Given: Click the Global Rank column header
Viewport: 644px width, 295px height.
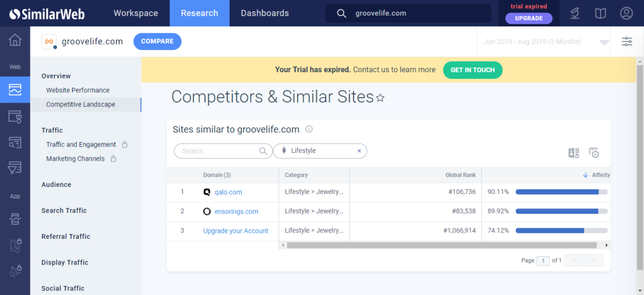Looking at the screenshot, I should pyautogui.click(x=460, y=175).
